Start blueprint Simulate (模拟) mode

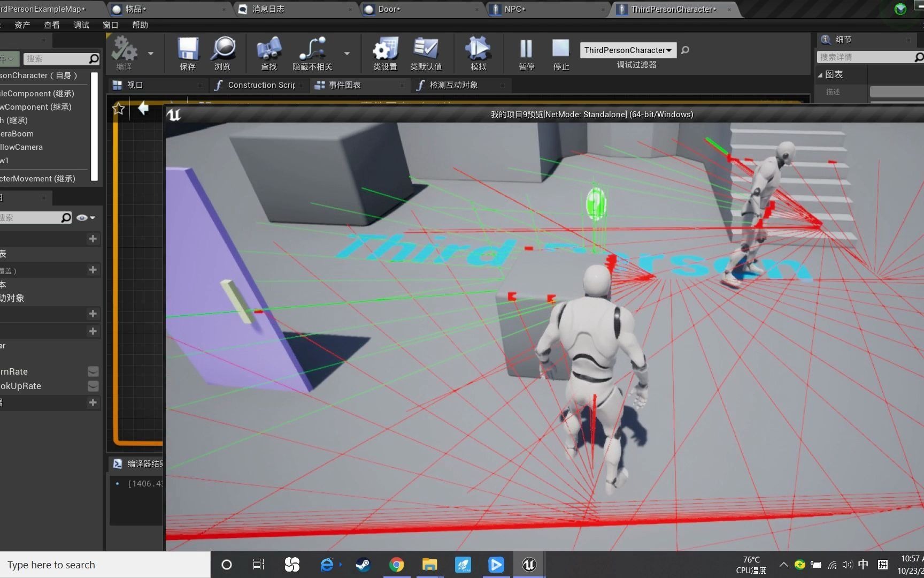[476, 52]
